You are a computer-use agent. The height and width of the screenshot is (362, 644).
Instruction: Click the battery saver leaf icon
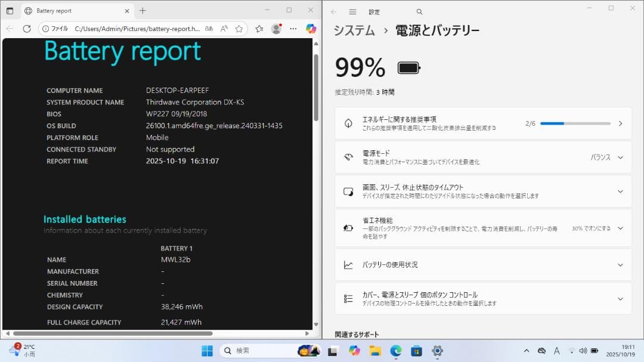[x=349, y=228]
